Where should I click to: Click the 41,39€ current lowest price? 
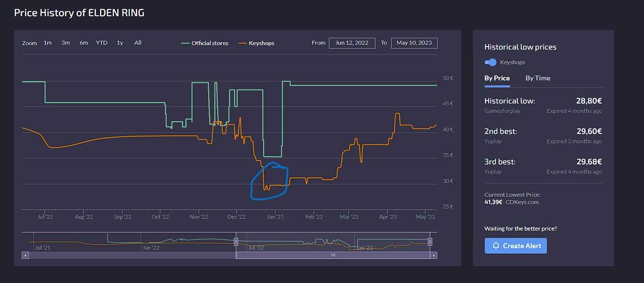pyautogui.click(x=493, y=202)
